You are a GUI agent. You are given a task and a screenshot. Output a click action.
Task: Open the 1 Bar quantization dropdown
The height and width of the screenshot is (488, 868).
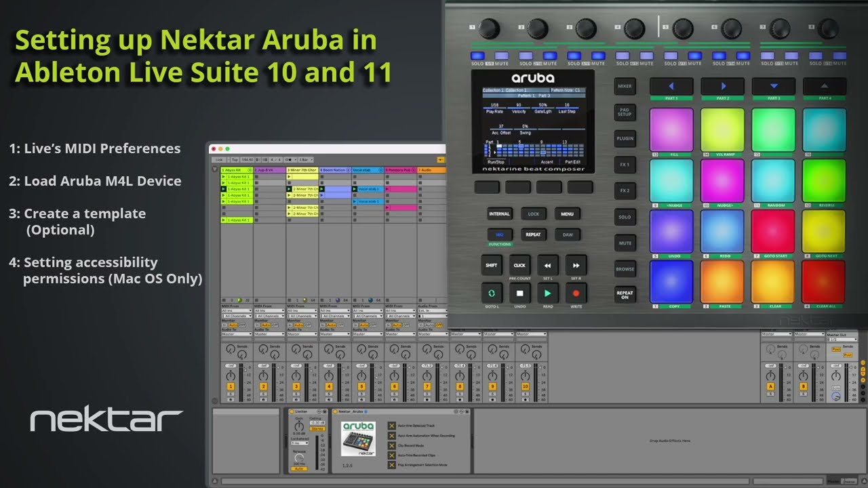click(307, 159)
